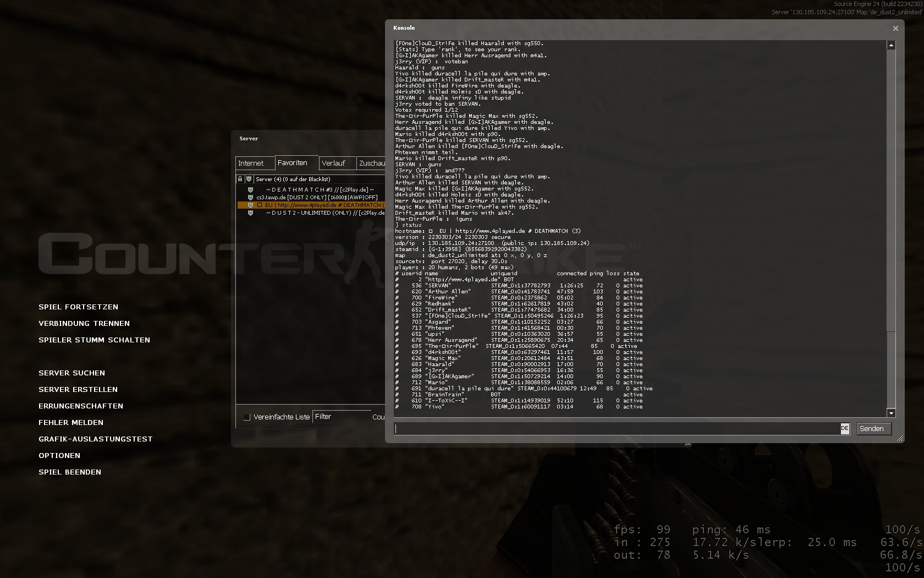Click the shield icon on the DUST2 UNLIMITED row
This screenshot has width=924, height=578.
point(250,212)
